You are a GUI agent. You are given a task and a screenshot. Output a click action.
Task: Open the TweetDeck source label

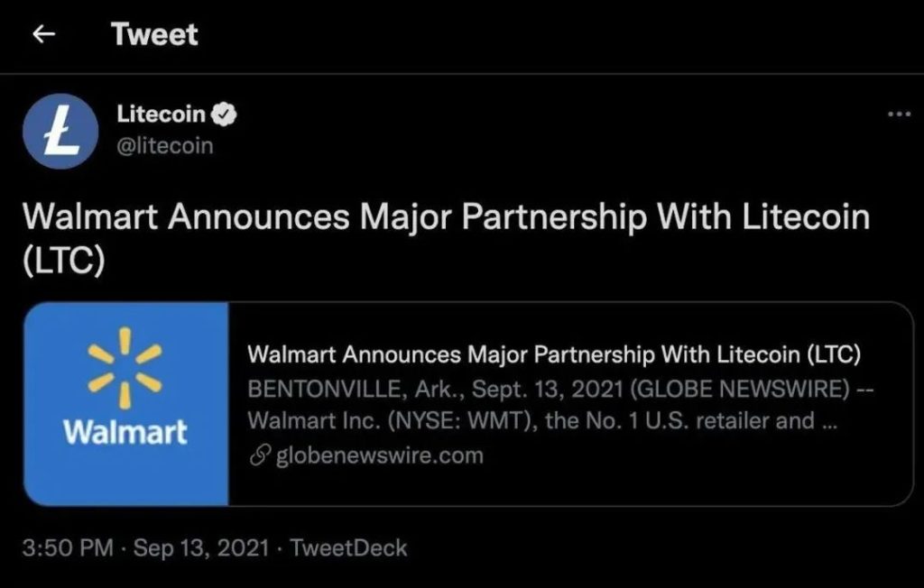tap(348, 548)
